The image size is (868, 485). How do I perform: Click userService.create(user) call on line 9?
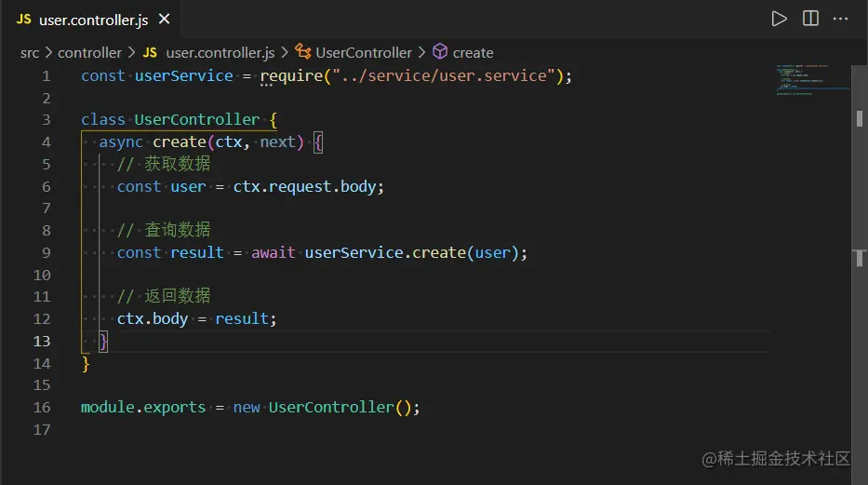[x=412, y=252]
